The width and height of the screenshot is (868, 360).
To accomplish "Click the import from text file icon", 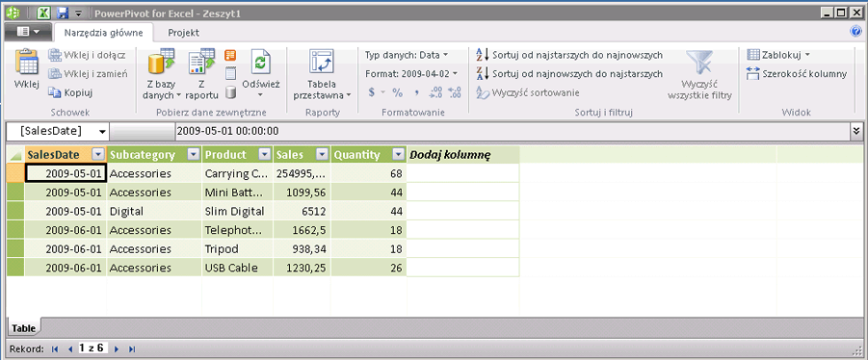I will 230,73.
